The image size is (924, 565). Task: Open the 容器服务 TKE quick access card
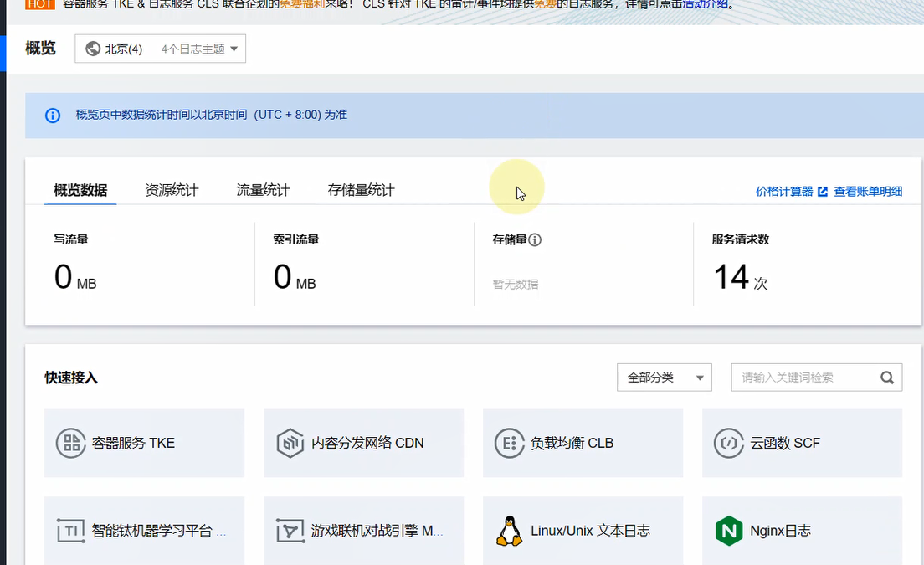click(144, 443)
